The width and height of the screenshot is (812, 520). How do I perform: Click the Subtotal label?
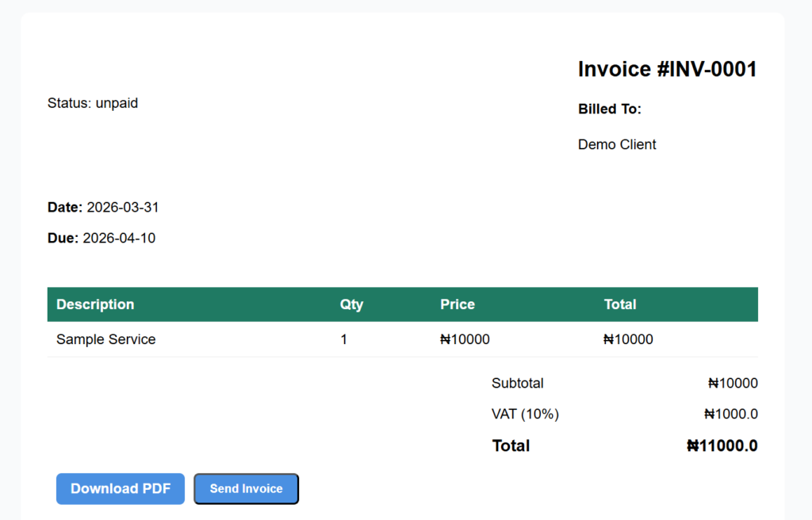pos(517,384)
